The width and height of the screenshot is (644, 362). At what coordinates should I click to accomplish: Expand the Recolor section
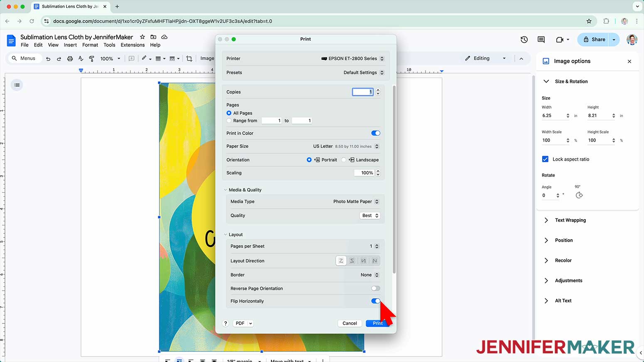tap(546, 260)
